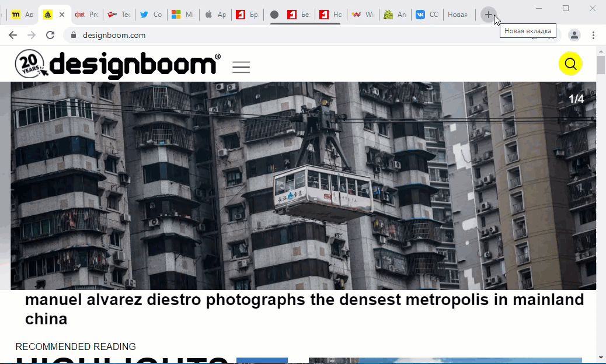
Task: Switch to the Android robot tab
Action: tap(395, 15)
